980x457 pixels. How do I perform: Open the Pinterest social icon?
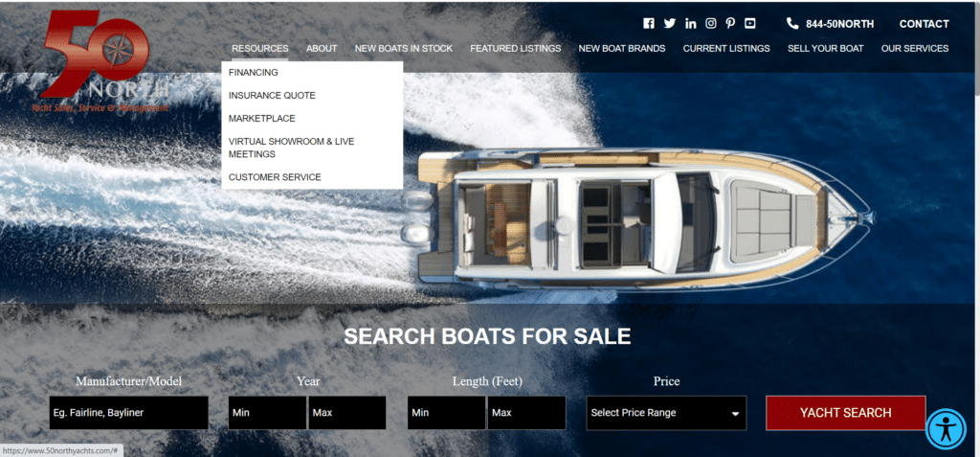coord(730,24)
